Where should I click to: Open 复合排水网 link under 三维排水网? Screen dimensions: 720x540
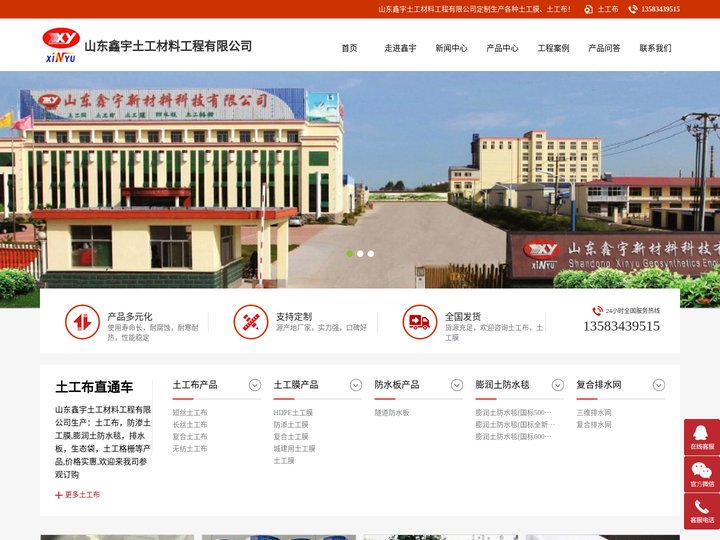(594, 424)
